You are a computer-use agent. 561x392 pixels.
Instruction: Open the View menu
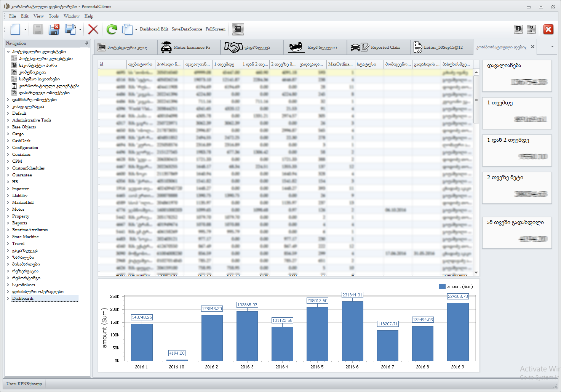coord(38,16)
